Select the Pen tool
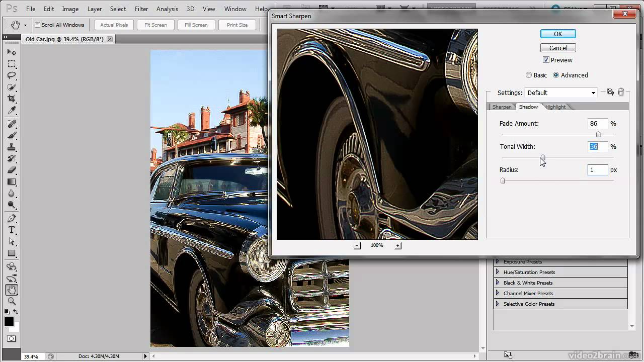The width and height of the screenshot is (644, 362). [x=12, y=218]
